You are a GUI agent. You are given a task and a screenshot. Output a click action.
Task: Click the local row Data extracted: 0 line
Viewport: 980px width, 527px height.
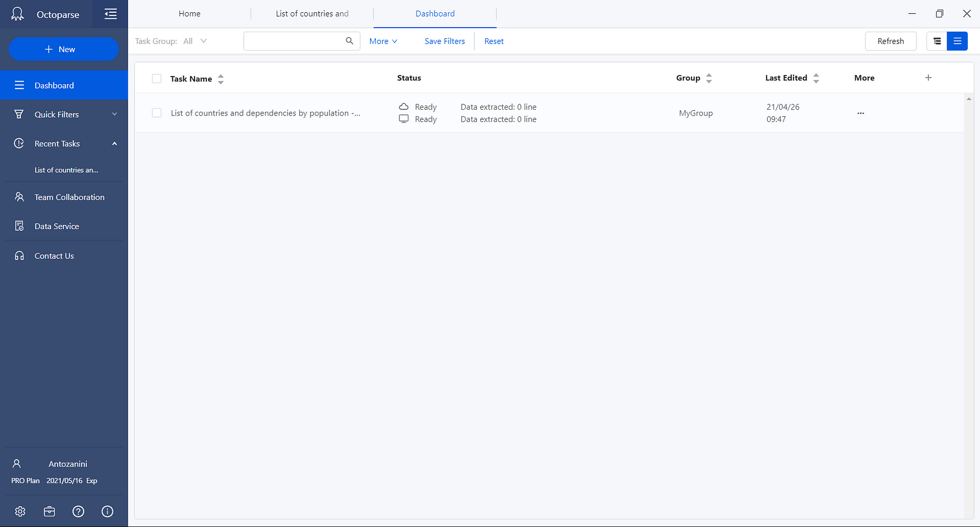[x=499, y=119]
